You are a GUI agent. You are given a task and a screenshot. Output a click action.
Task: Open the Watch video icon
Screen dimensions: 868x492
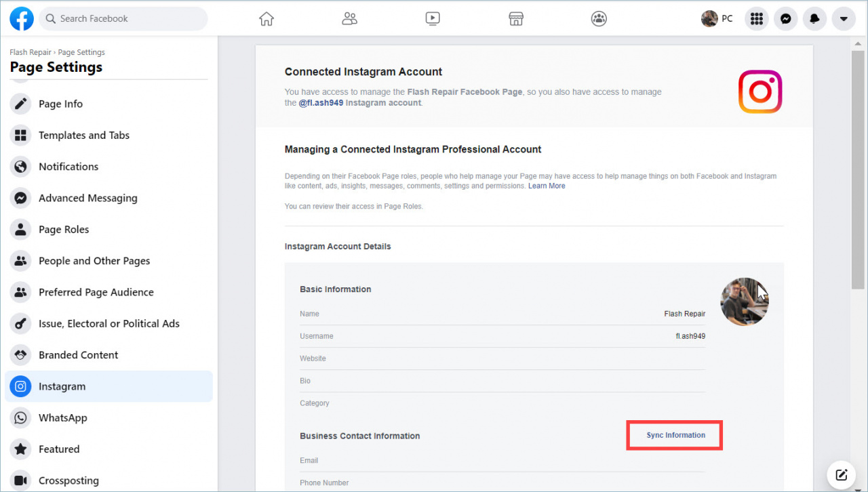[x=433, y=19]
